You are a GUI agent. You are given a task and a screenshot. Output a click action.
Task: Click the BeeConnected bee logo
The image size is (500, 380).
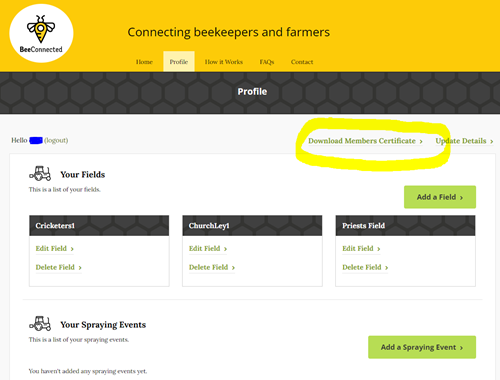click(x=41, y=33)
